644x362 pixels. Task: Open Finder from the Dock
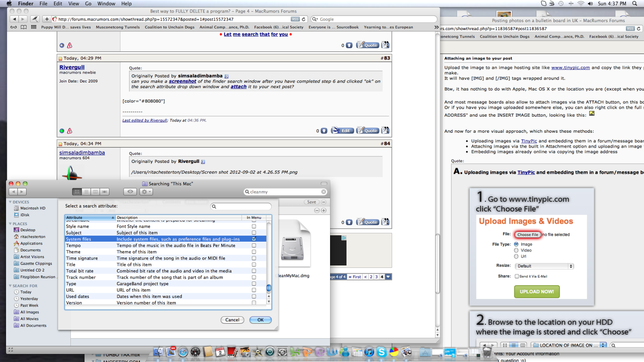point(158,352)
